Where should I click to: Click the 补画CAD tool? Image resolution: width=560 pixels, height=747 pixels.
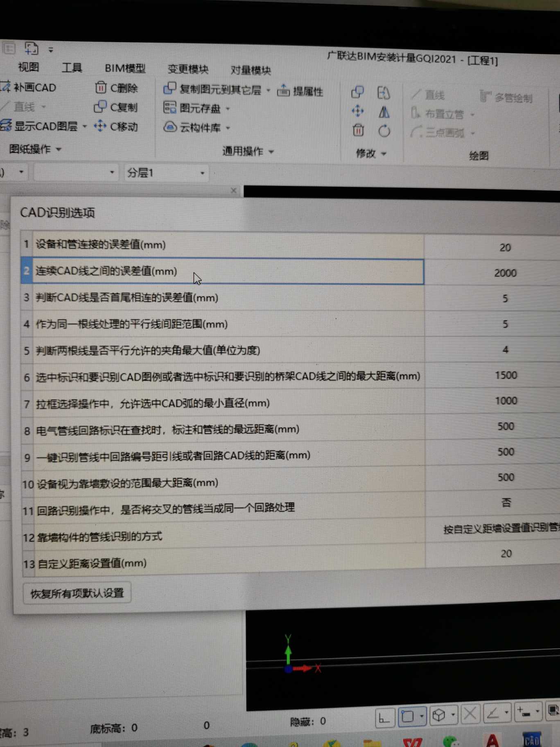click(29, 87)
